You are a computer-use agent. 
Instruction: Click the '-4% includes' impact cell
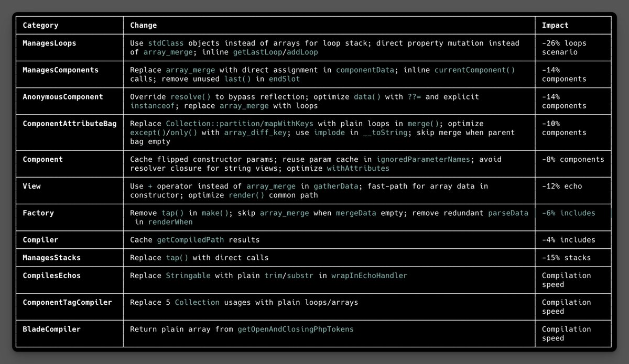coord(569,240)
